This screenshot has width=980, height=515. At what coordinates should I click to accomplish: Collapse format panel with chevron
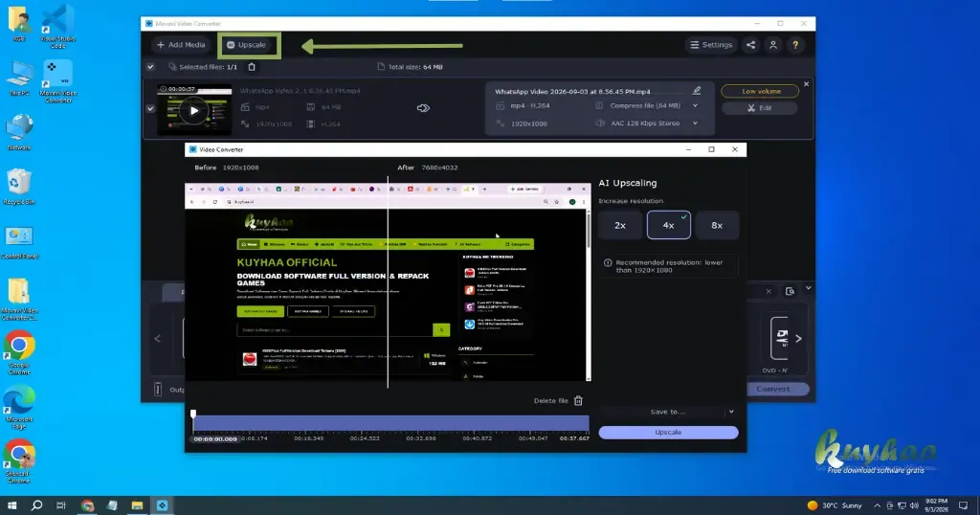pos(808,288)
